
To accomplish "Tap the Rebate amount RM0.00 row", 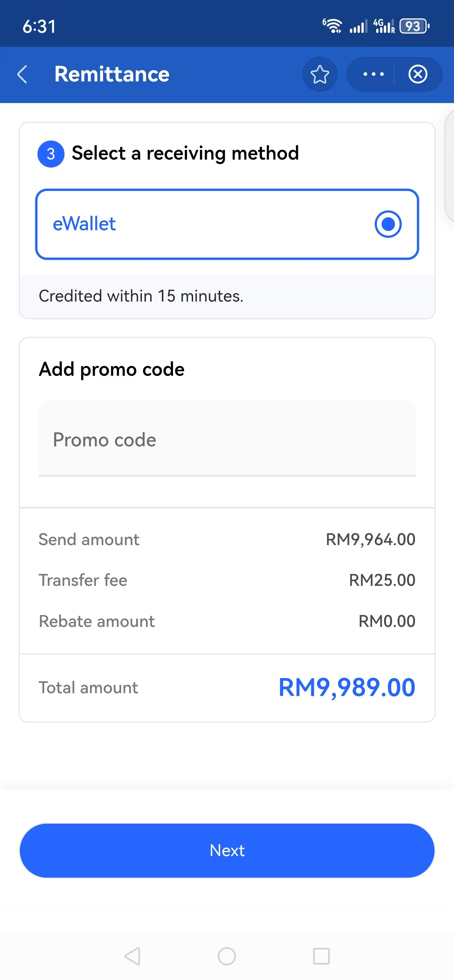I will [x=227, y=621].
